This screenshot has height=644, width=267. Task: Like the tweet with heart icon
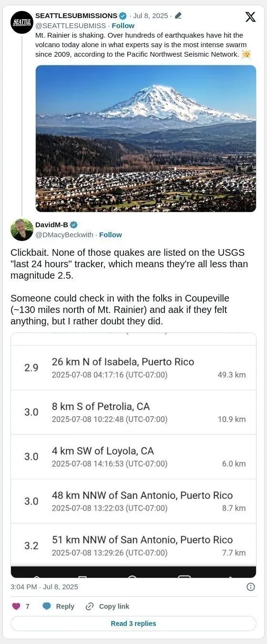[x=16, y=606]
